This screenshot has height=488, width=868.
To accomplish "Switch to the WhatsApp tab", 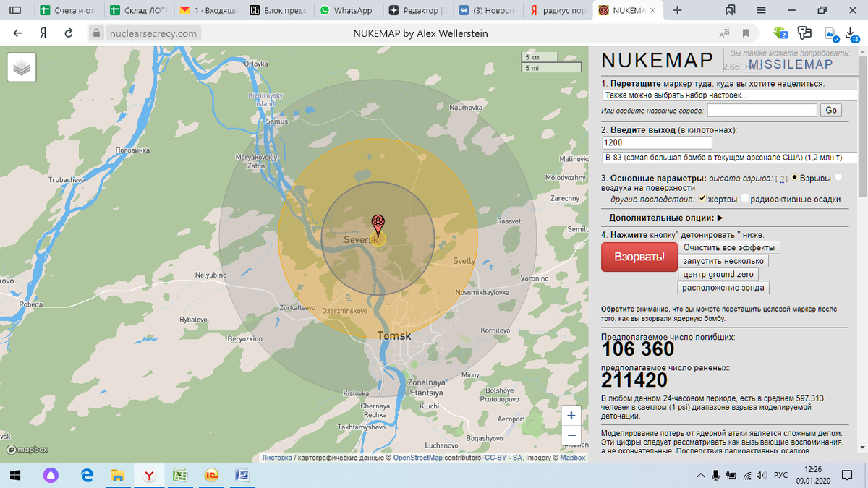I will 348,10.
